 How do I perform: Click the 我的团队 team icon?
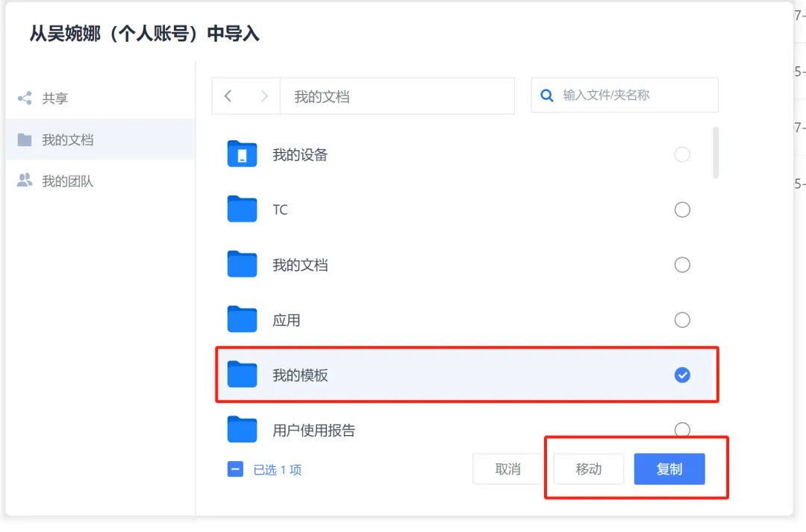25,181
